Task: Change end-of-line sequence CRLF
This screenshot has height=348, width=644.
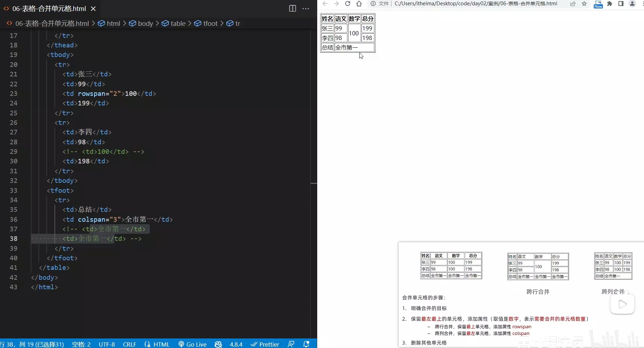Action: [x=130, y=344]
